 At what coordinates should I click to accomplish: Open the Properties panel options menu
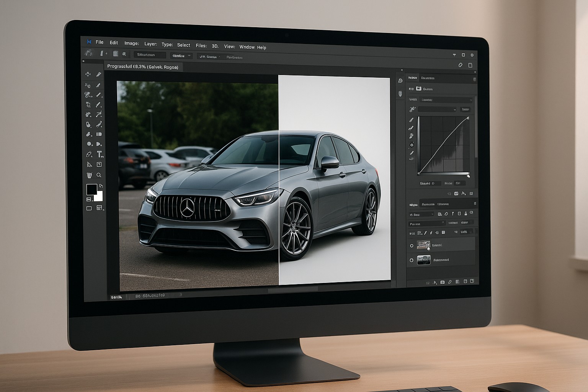pos(475,79)
